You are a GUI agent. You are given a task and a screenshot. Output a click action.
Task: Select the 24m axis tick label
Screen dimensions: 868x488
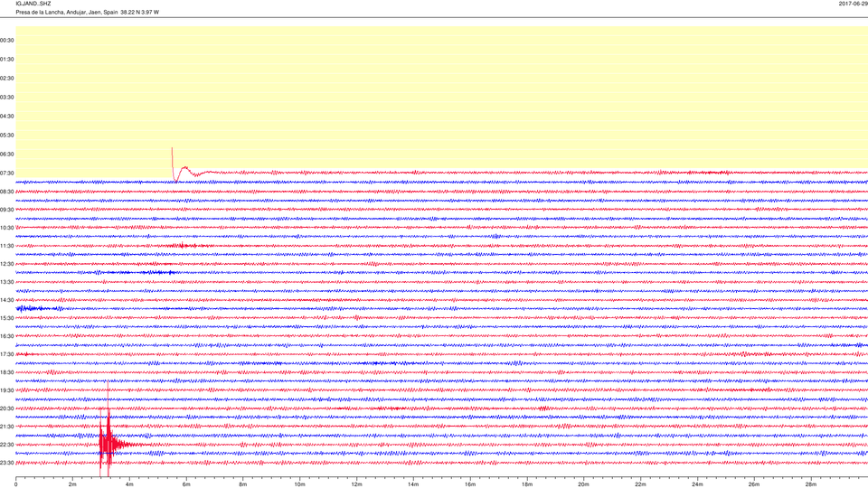697,484
